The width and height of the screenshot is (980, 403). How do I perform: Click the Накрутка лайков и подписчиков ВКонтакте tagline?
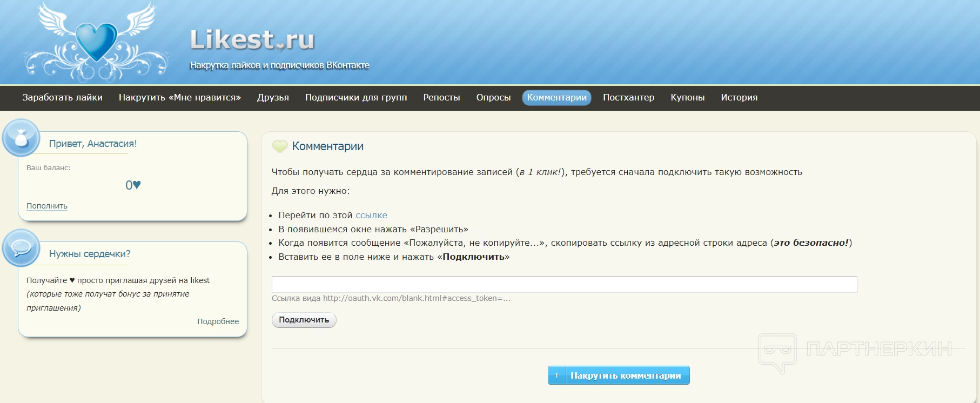tap(280, 65)
